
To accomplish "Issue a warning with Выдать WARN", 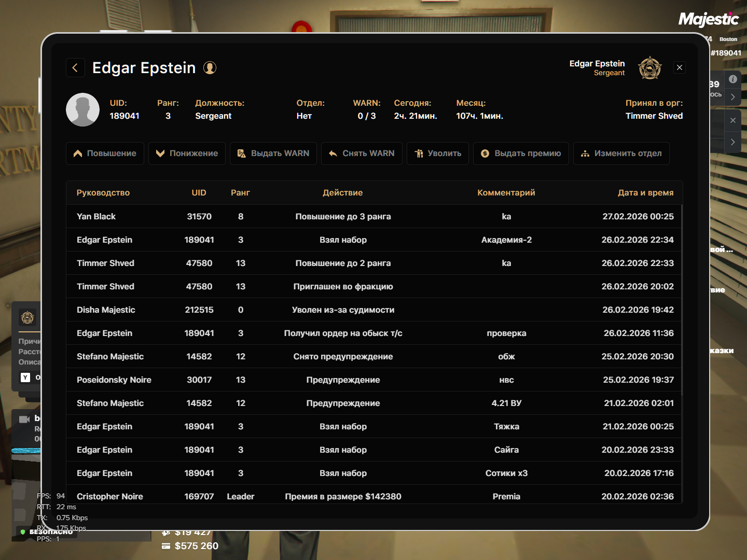I will [x=273, y=153].
